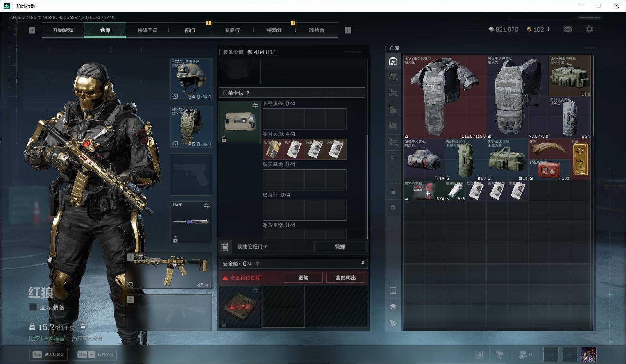
Task: Open the 特勤处 tab
Action: (x=274, y=30)
